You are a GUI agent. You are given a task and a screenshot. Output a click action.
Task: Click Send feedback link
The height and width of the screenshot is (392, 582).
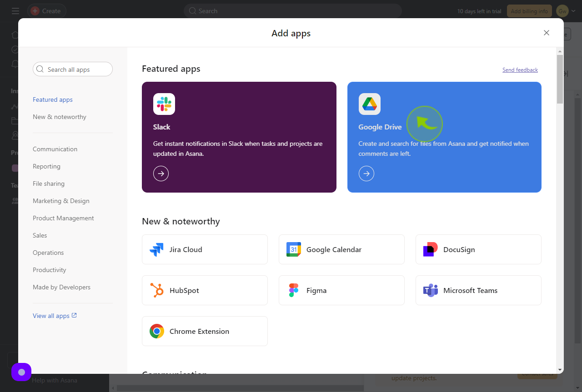(520, 70)
